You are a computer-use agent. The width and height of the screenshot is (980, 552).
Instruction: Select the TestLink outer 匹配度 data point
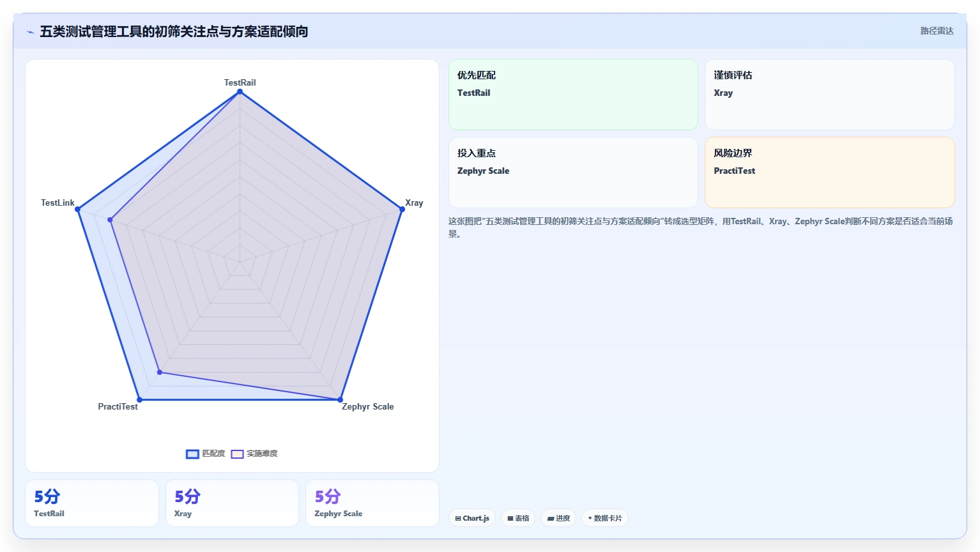(77, 209)
